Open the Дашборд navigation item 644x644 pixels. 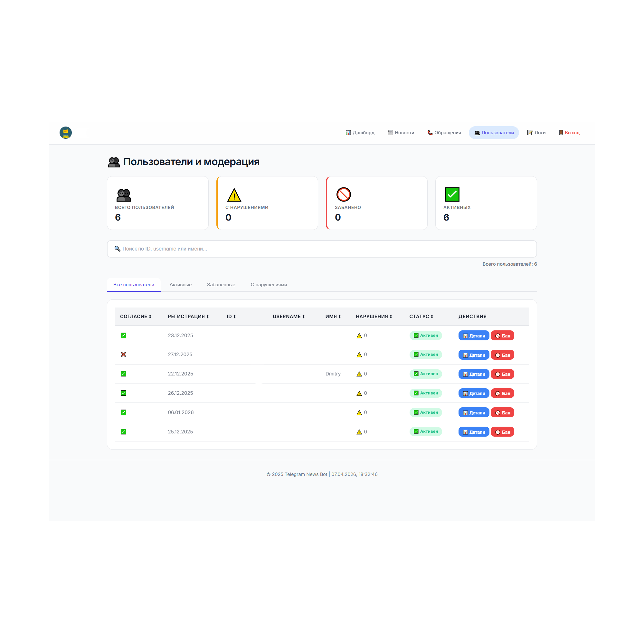360,133
